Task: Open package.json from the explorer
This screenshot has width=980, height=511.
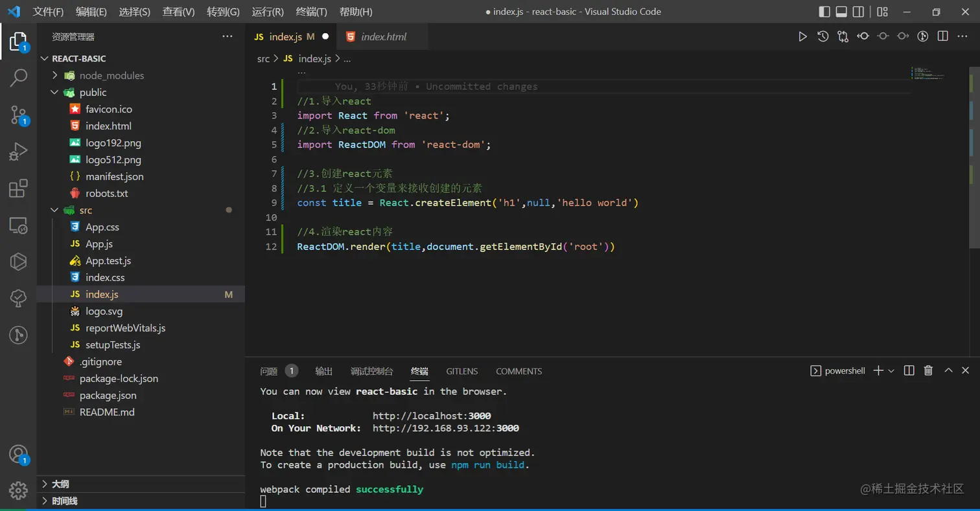Action: click(108, 395)
